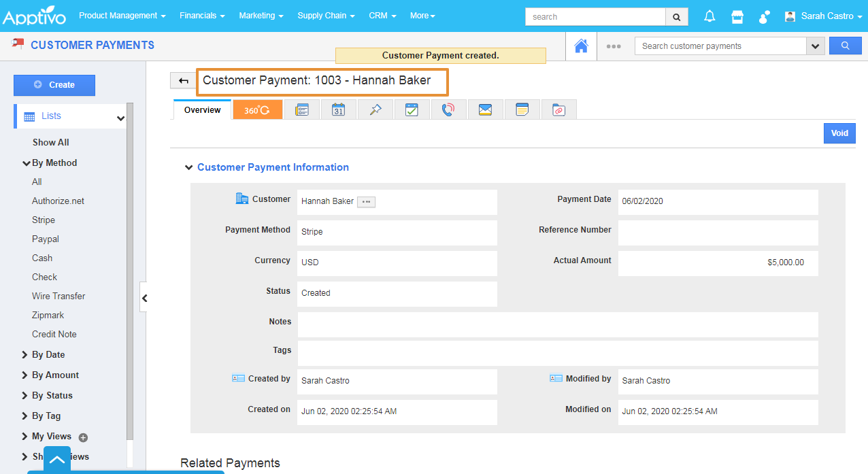Screen dimensions: 868x474
Task: Click the notifications bell icon
Action: click(710, 16)
